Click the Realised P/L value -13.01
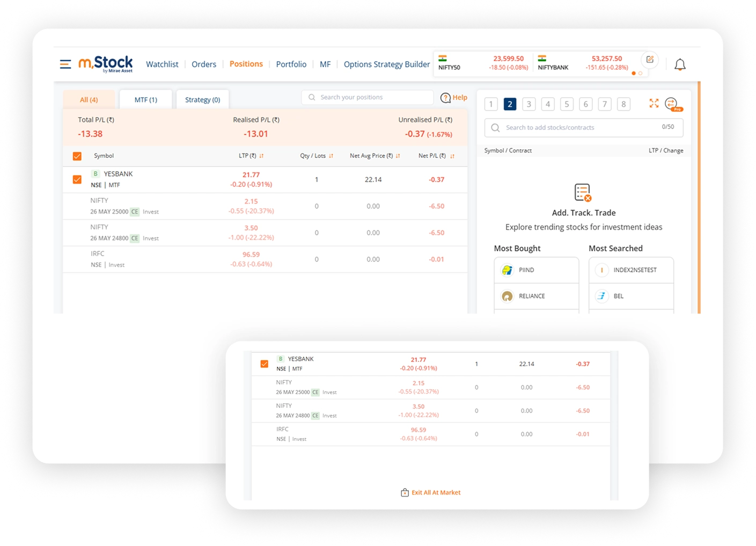 pyautogui.click(x=256, y=134)
